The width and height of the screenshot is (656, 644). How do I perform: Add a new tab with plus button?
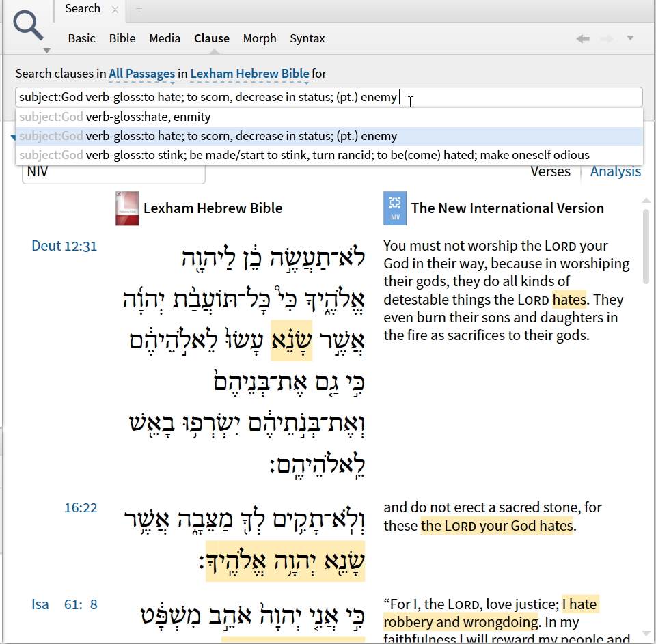pos(139,8)
